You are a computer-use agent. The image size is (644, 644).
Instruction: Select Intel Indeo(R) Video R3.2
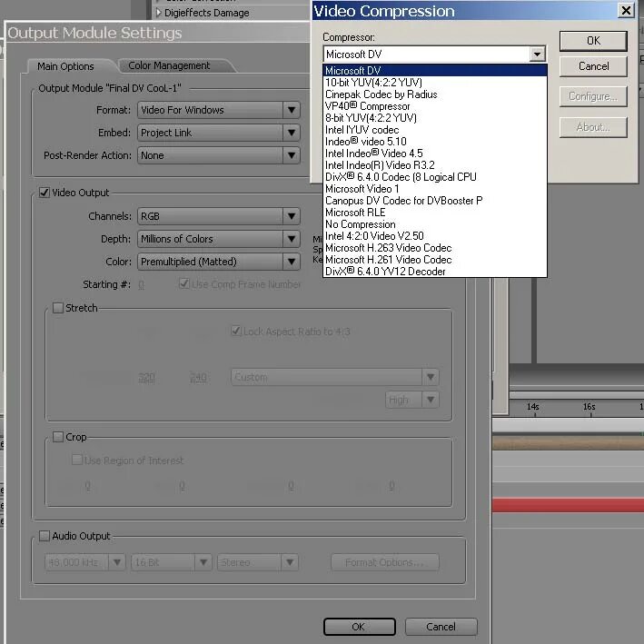click(x=435, y=165)
